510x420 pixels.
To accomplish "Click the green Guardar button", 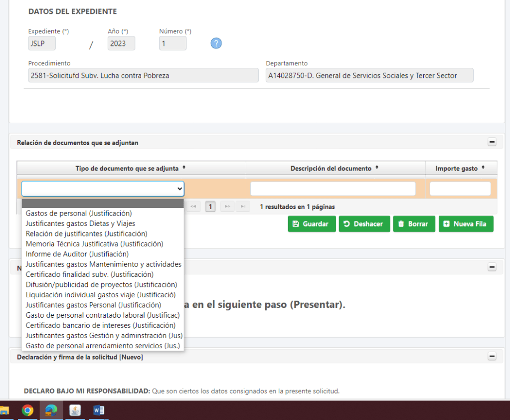I will point(311,224).
